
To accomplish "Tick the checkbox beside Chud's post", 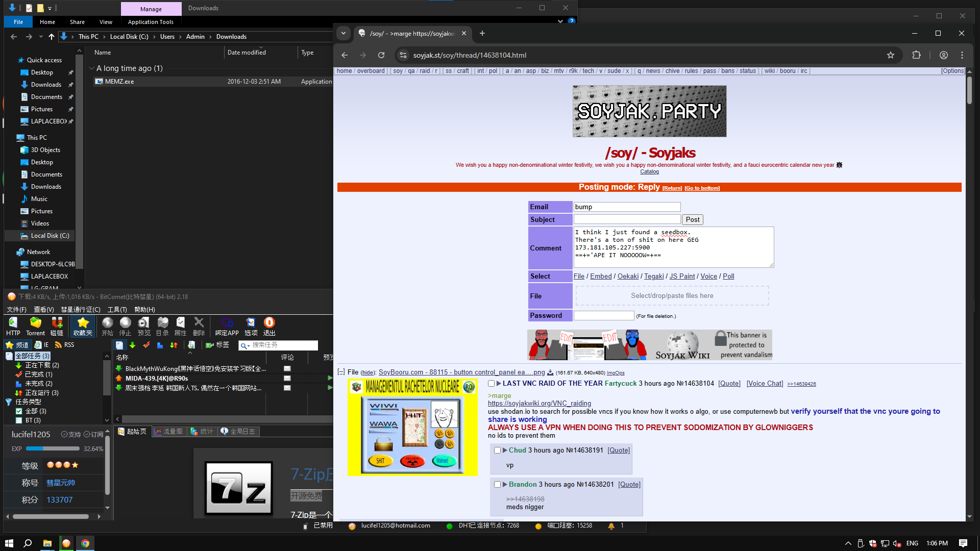I will click(x=497, y=450).
